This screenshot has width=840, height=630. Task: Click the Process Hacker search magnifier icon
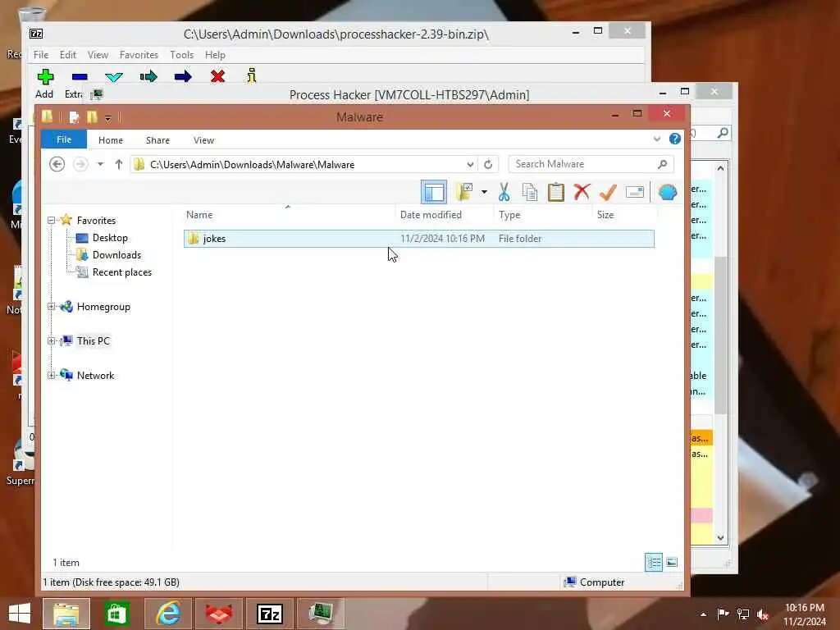click(723, 132)
